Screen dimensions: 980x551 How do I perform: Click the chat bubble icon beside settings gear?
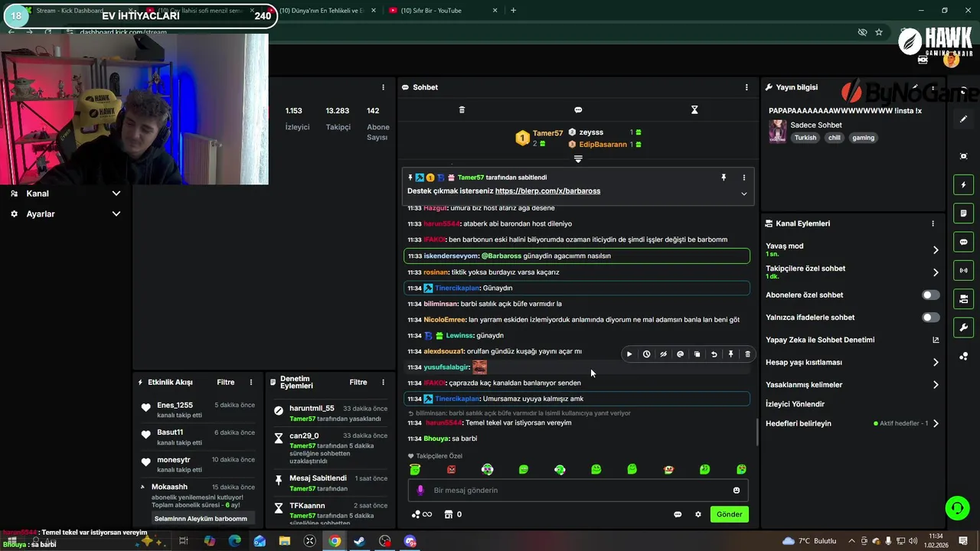coord(678,514)
